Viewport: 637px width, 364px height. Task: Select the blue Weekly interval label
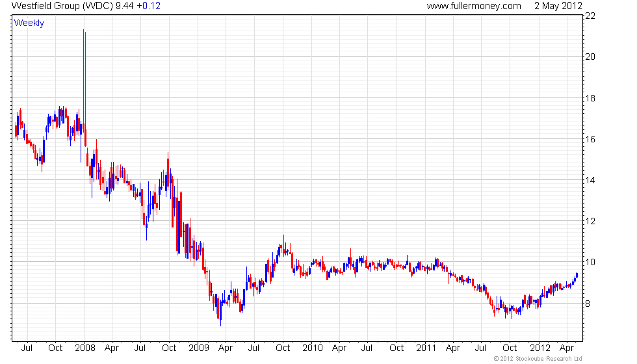(x=29, y=23)
